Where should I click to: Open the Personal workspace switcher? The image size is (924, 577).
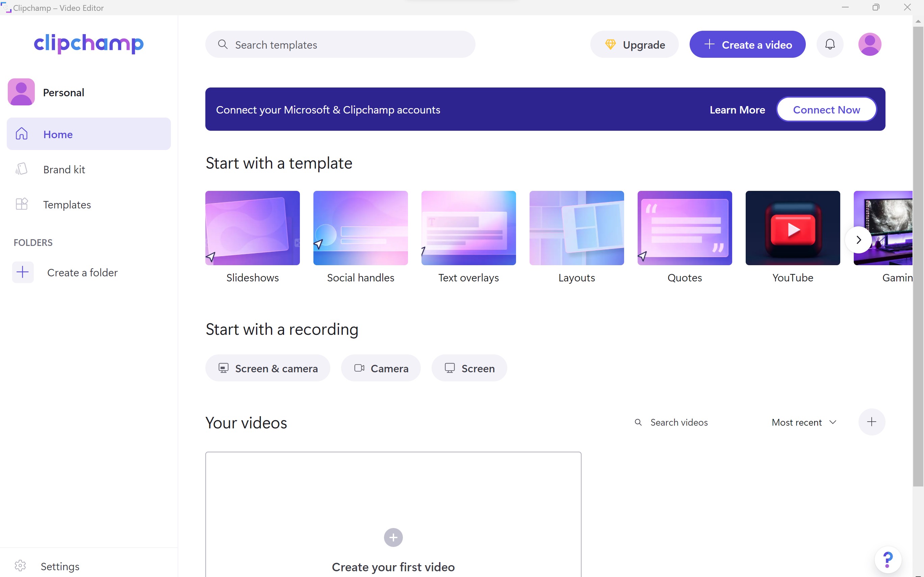88,92
